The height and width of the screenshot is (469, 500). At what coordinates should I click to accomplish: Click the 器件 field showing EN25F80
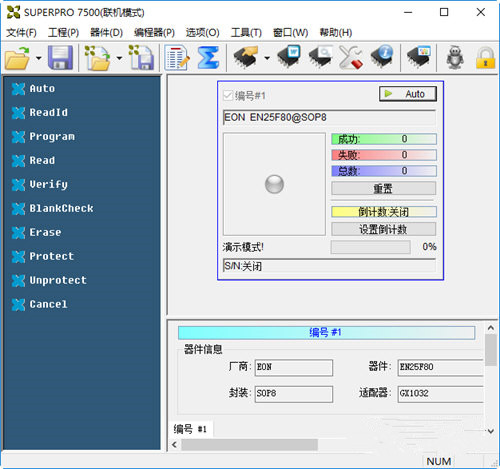pyautogui.click(x=440, y=367)
